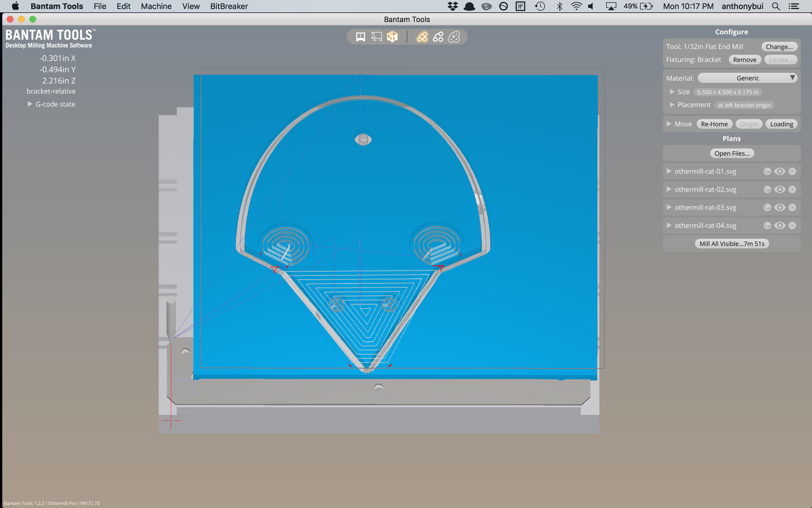Open the Bantam Tools application menu
812x508 pixels.
57,6
